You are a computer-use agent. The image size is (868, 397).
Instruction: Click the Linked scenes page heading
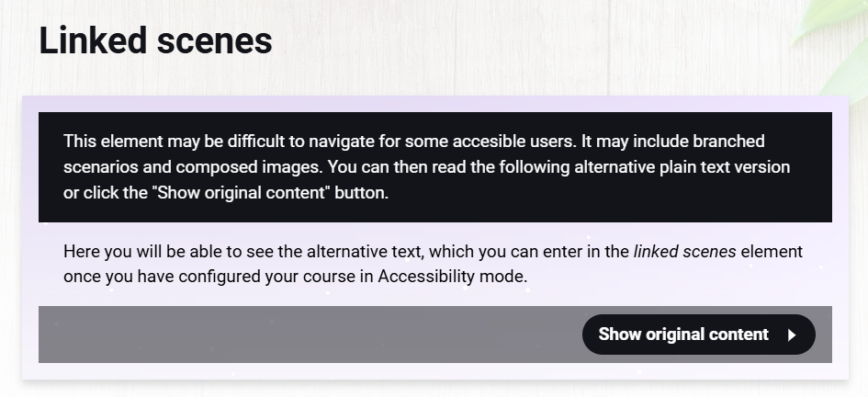point(155,41)
